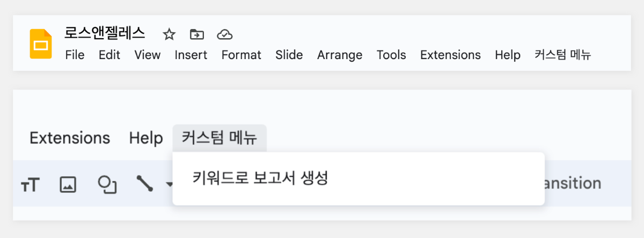The width and height of the screenshot is (644, 238).
Task: Open the Arrange menu
Action: click(340, 55)
